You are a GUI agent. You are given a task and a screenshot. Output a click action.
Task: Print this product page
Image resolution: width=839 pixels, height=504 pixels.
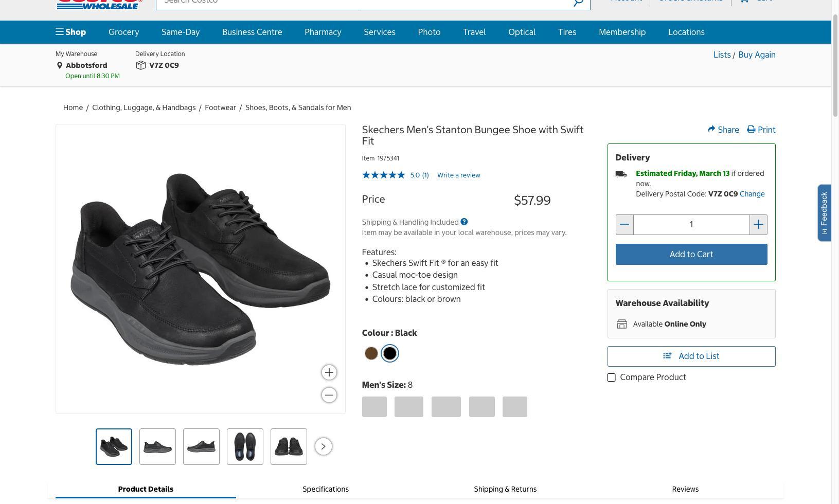[761, 130]
